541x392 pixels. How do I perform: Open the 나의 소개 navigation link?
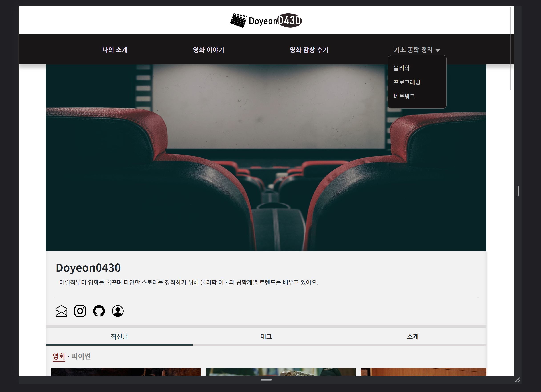pos(115,50)
